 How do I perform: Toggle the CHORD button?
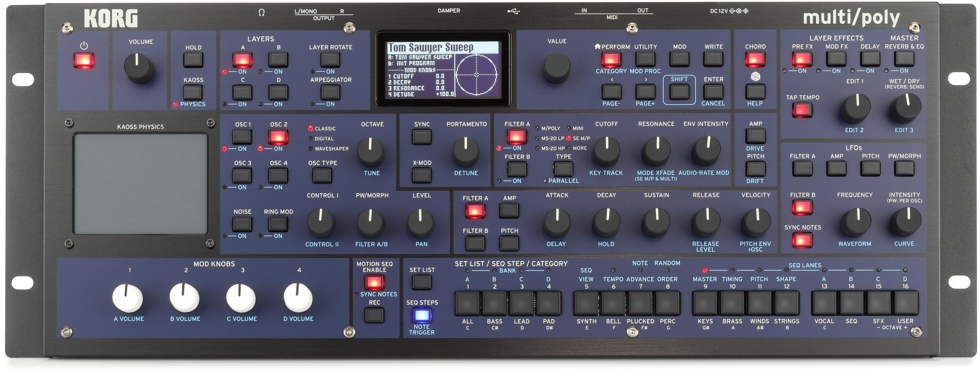(x=755, y=59)
